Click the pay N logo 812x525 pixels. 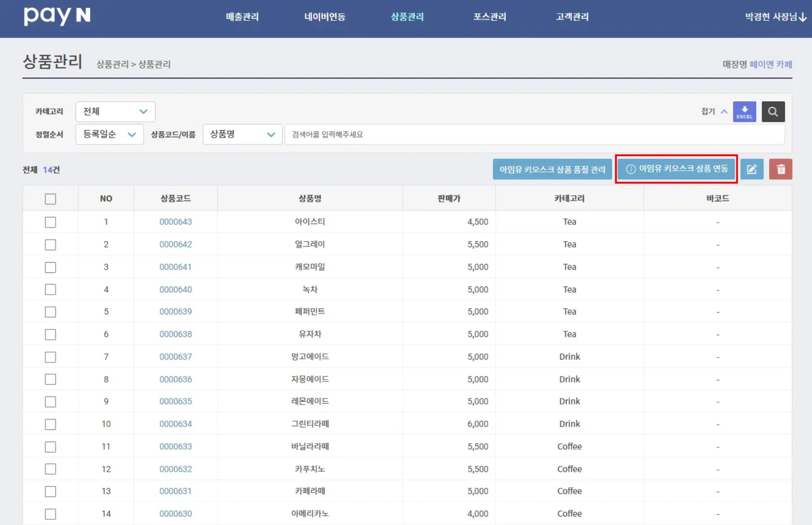click(57, 16)
